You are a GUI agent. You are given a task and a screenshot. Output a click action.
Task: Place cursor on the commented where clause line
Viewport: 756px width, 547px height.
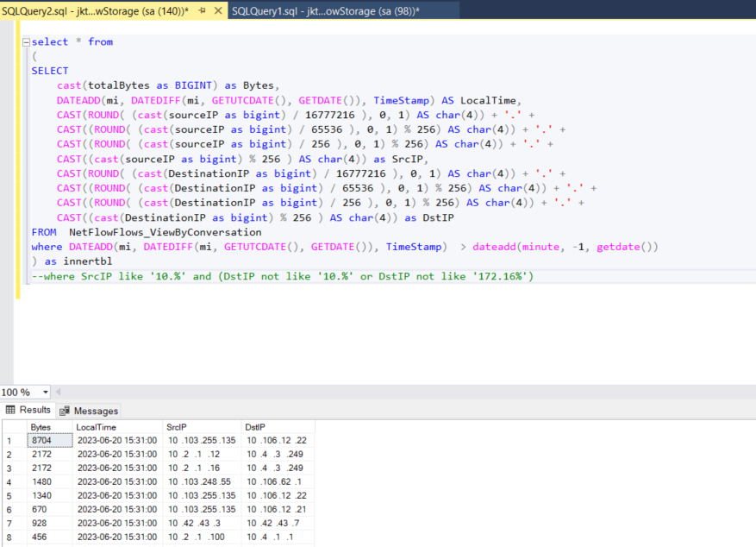coord(283,276)
